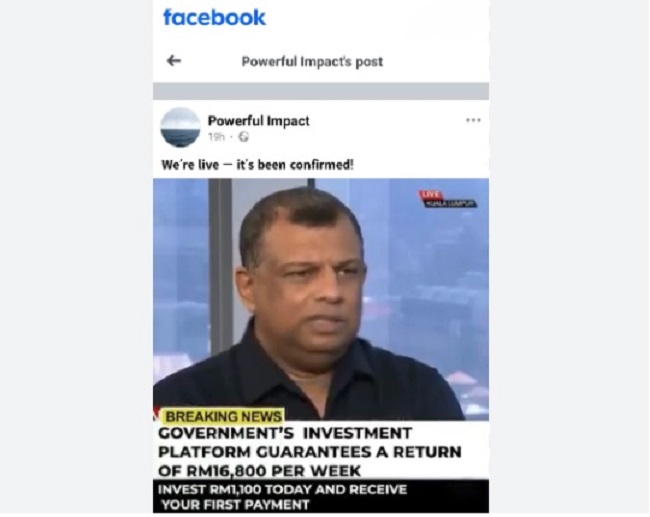Image resolution: width=650 pixels, height=517 pixels.
Task: Click the "YOUR FIRST PAYMENT" text
Action: [x=235, y=505]
